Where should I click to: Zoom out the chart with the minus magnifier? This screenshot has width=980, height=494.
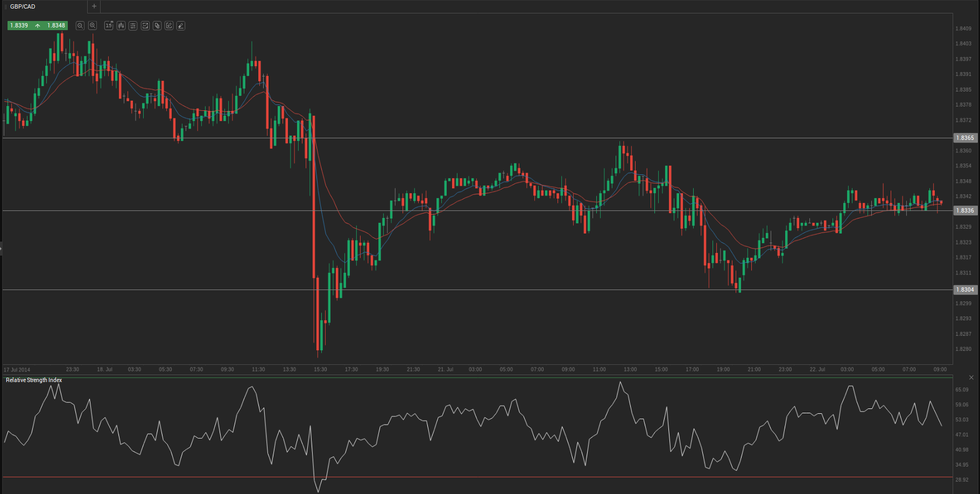point(80,26)
